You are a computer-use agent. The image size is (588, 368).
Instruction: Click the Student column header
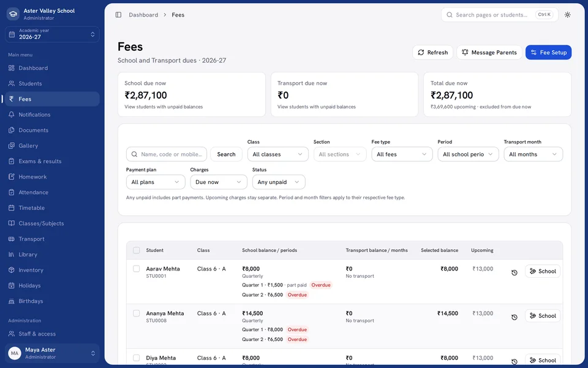154,250
